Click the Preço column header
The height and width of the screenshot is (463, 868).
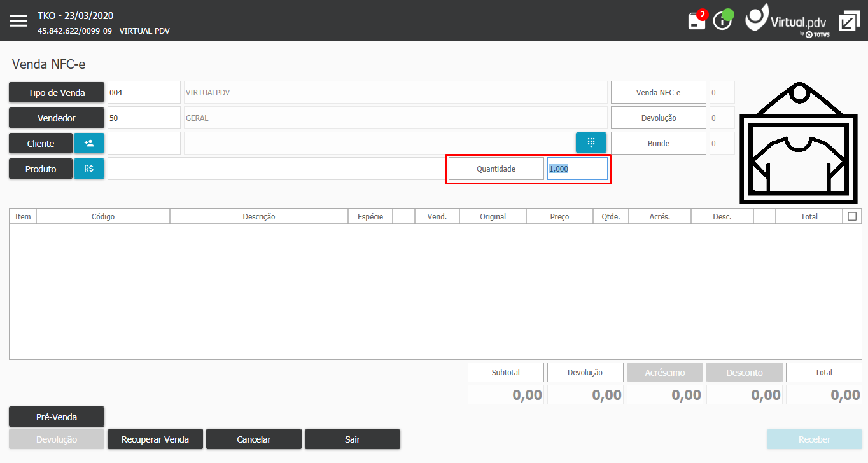pos(560,216)
